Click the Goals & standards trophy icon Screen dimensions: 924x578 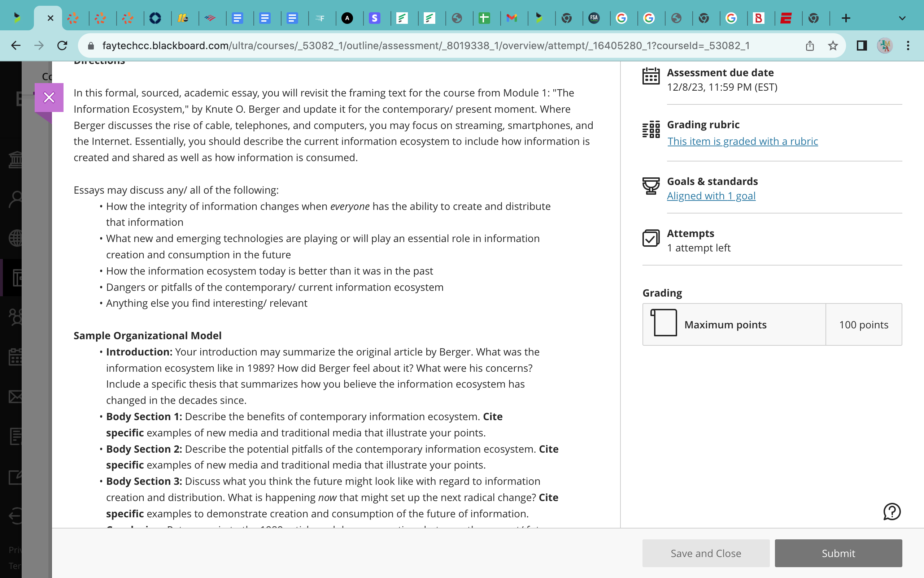point(651,186)
